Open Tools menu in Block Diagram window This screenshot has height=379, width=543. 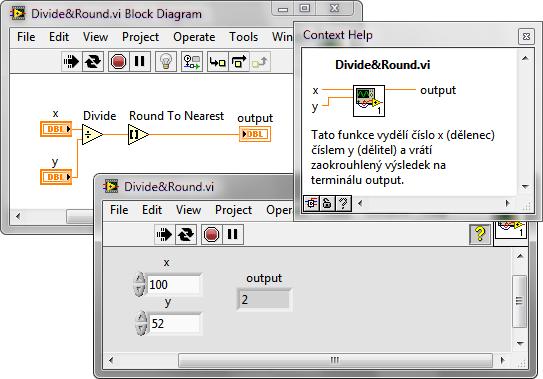(244, 37)
